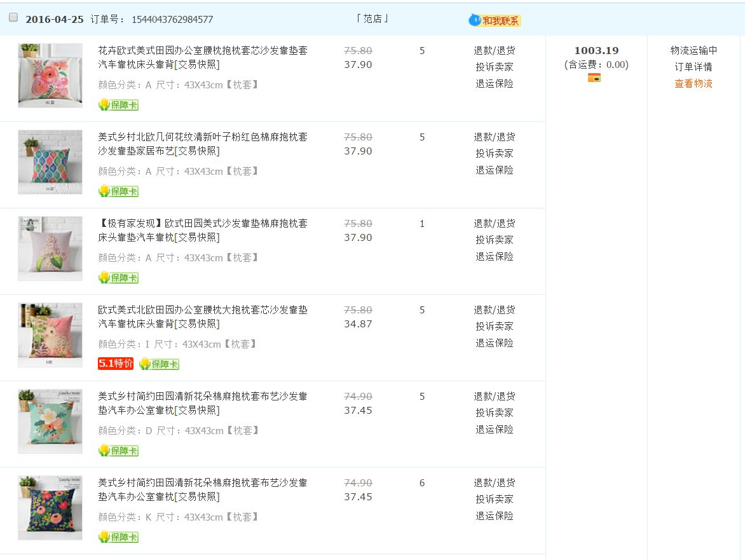This screenshot has width=745, height=560.
Task: Open the lilac flower pillow thumbnail
Action: coord(50,249)
